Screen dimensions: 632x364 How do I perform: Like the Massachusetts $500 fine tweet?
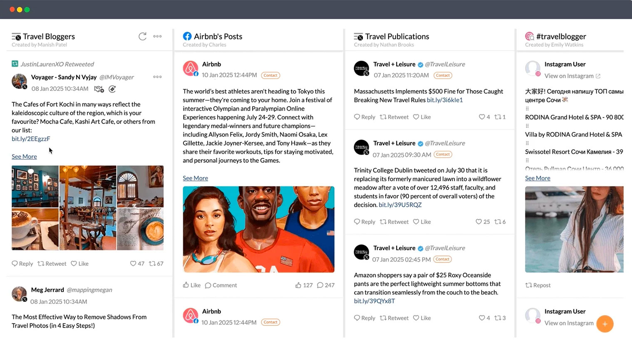[421, 117]
